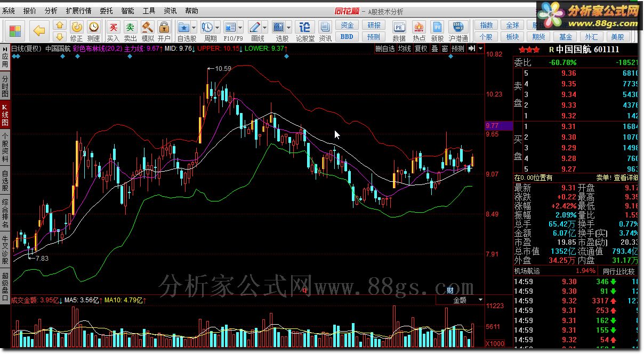
Task: Expand the 周期 dropdown arrow
Action: pos(218,27)
